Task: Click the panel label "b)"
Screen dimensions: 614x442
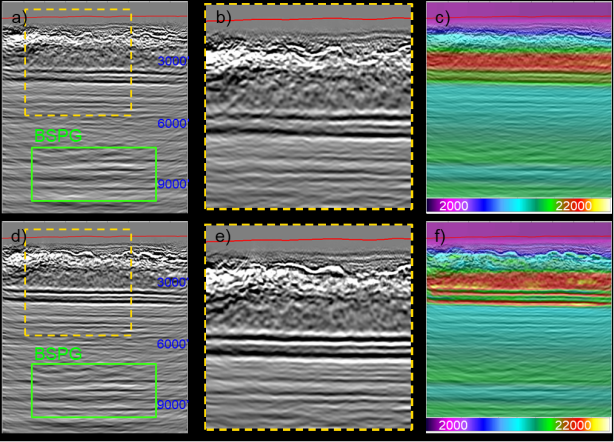Action: click(223, 18)
